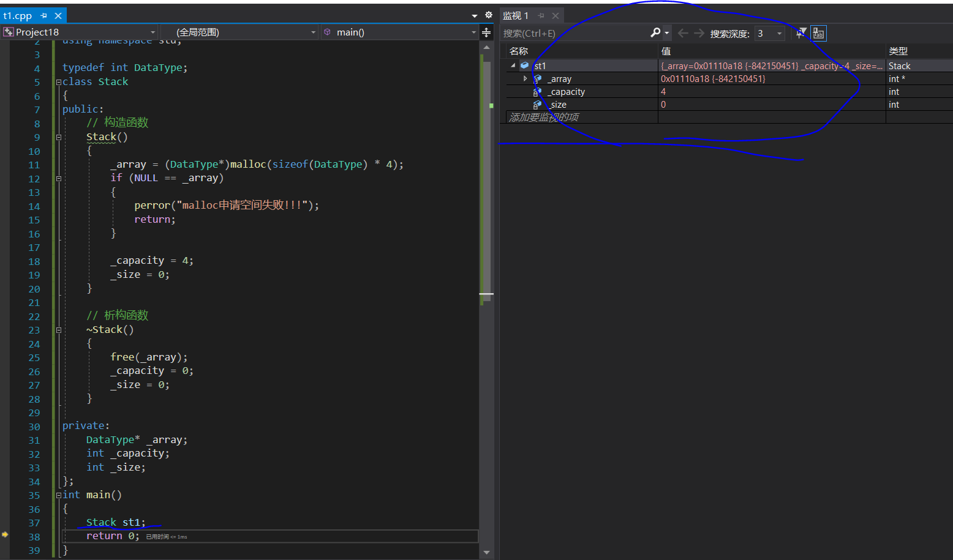Click the value 0 of _size

tap(663, 104)
